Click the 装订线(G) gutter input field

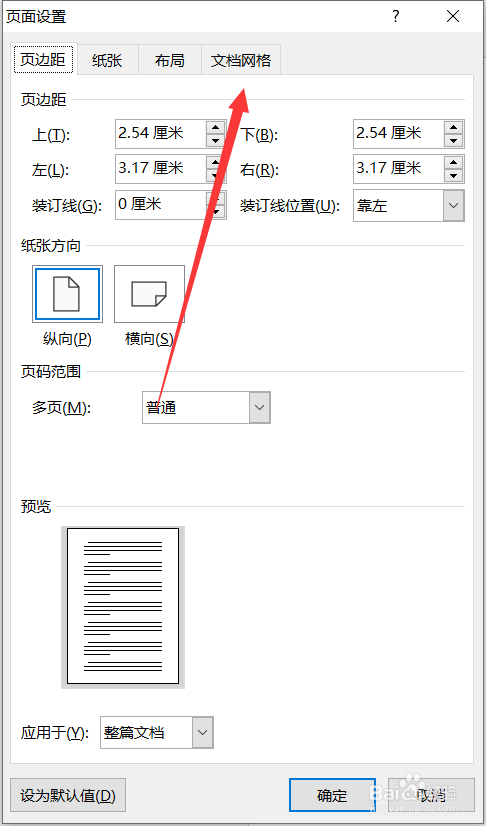160,205
